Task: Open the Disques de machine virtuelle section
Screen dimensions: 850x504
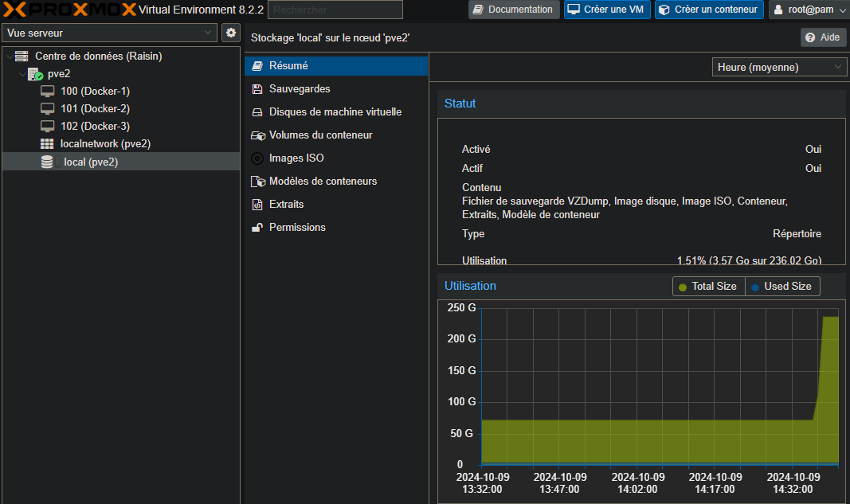Action: pyautogui.click(x=335, y=112)
